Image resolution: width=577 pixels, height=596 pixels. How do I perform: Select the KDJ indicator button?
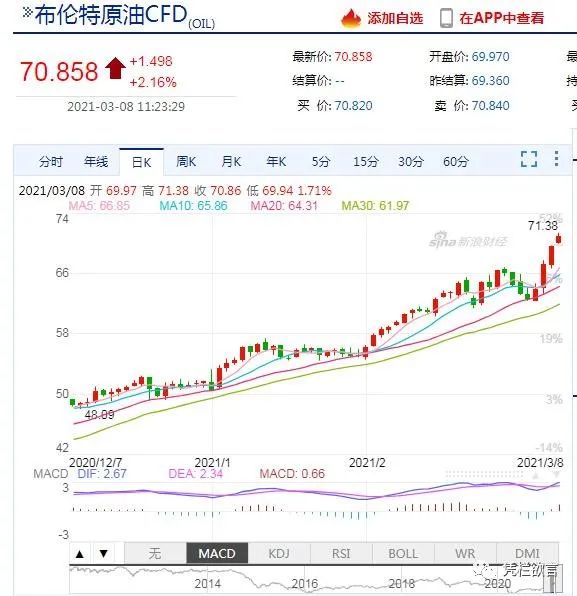pos(279,553)
